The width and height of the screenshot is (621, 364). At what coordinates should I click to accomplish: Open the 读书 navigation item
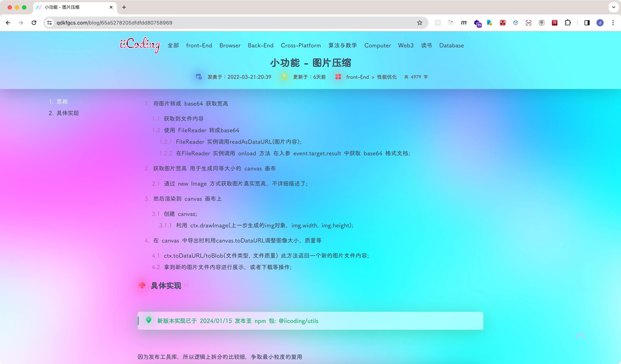[x=426, y=45]
